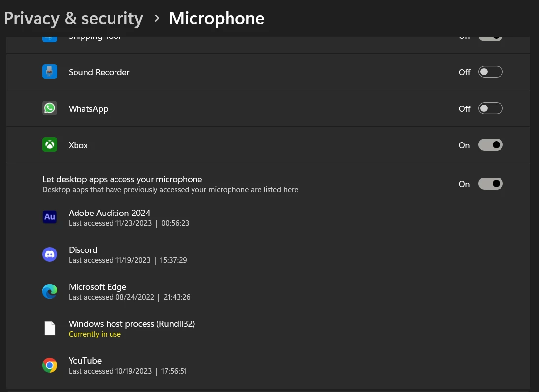
Task: Click "Let desktop apps access your microphone"
Action: [122, 179]
